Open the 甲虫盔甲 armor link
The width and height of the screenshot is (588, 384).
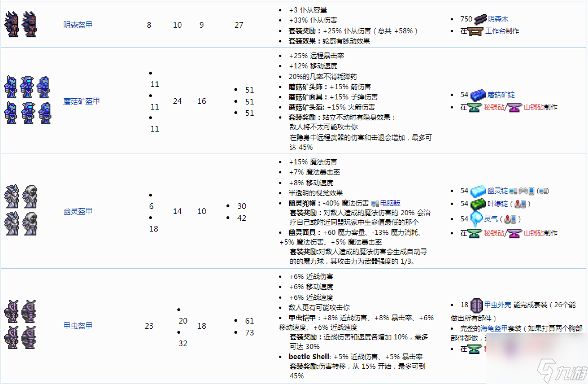click(77, 326)
